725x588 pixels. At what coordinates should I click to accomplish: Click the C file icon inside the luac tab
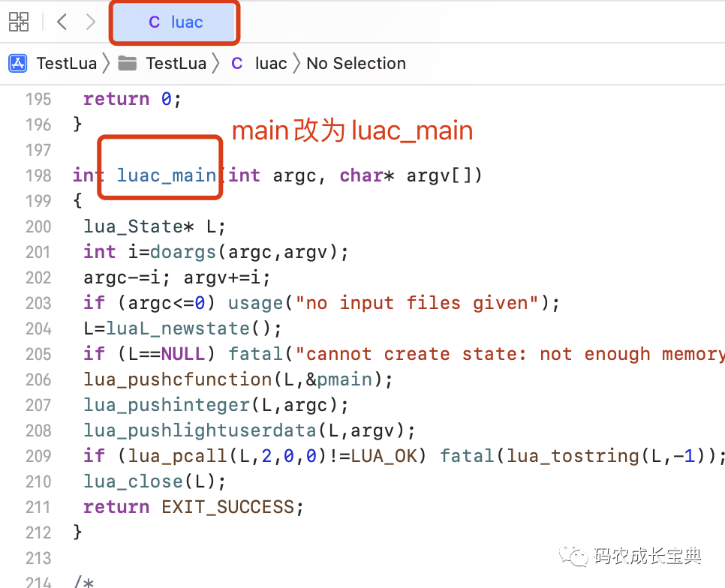(153, 22)
